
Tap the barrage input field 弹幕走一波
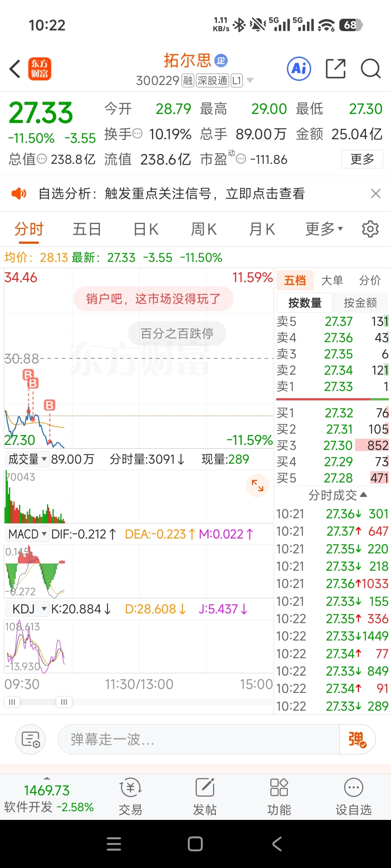pos(198,739)
